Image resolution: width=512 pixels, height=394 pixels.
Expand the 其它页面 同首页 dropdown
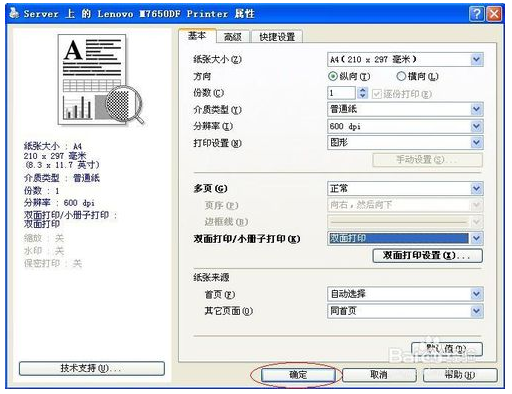pos(405,311)
